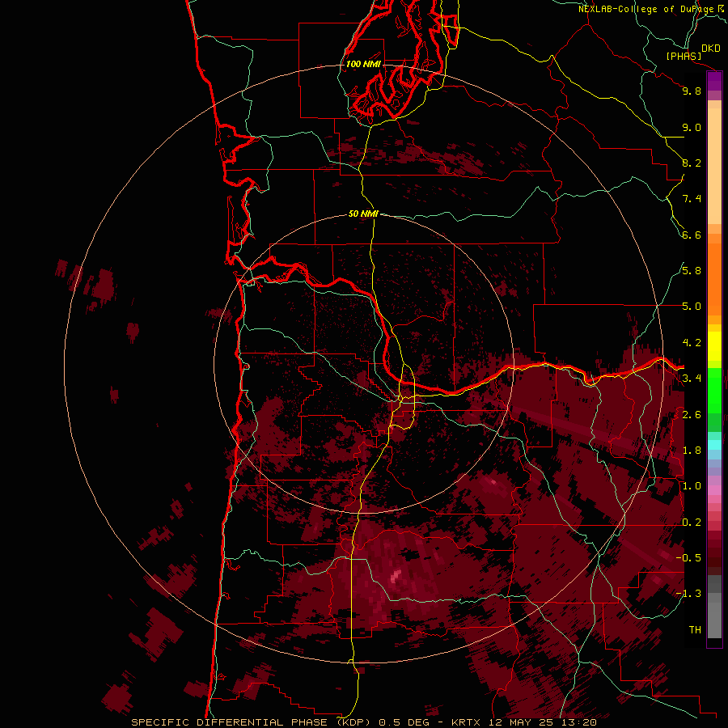Click the '4.2' legend value
Viewport: 728px width, 728px height.
tap(692, 343)
